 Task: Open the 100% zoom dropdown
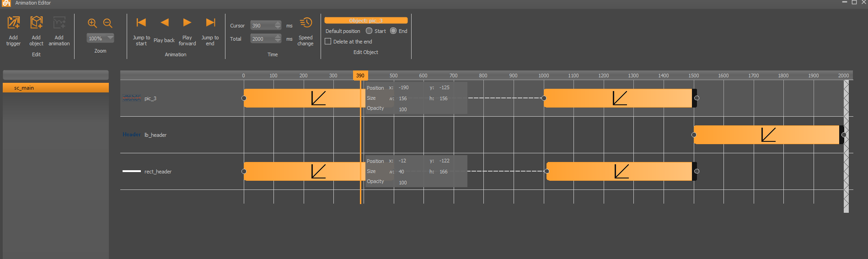[x=110, y=38]
